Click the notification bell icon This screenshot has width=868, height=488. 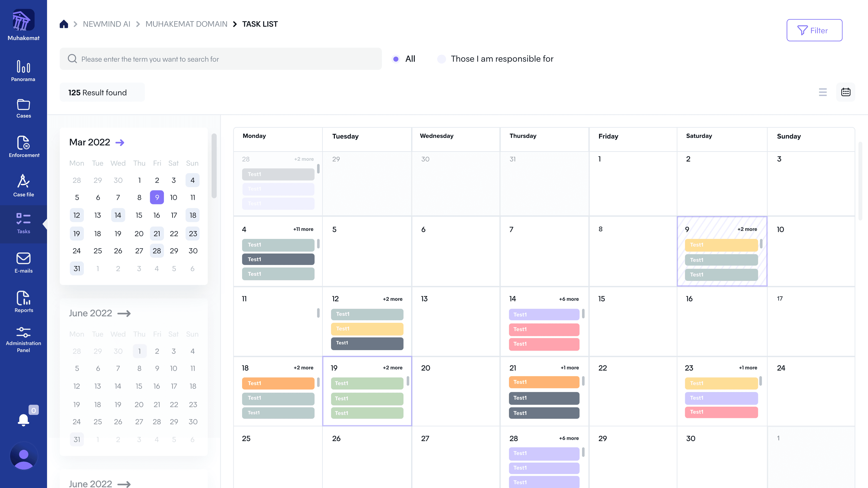pyautogui.click(x=23, y=420)
